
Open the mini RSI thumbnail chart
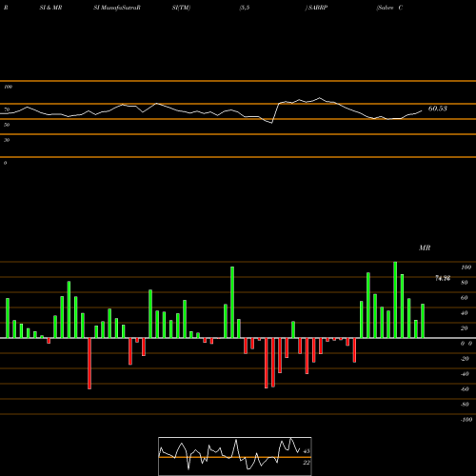[235, 456]
